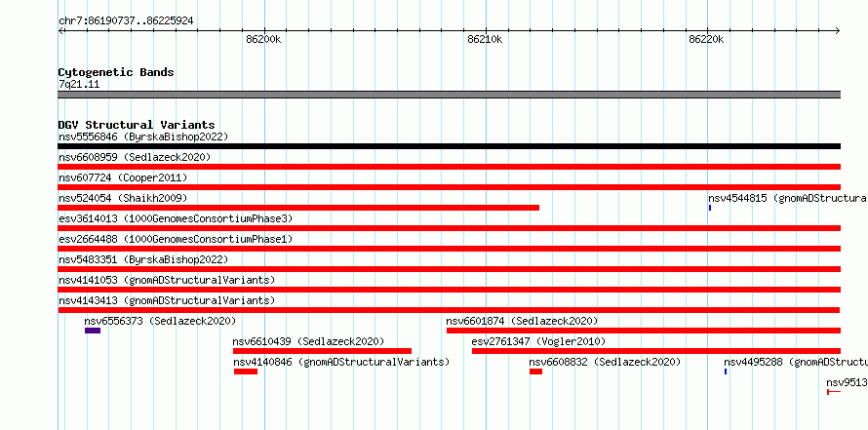Click the chr7:86190737..86225924 coordinates label

coord(126,21)
